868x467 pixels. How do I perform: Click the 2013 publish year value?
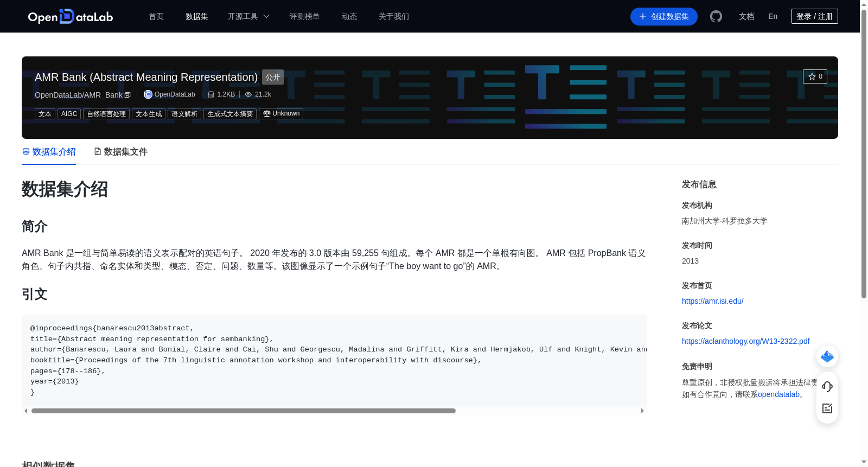(690, 261)
